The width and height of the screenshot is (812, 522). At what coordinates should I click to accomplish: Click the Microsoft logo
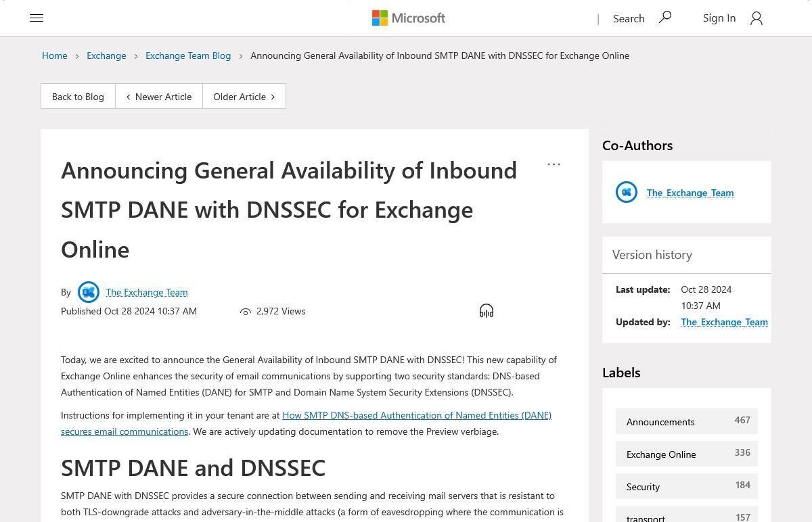409,18
